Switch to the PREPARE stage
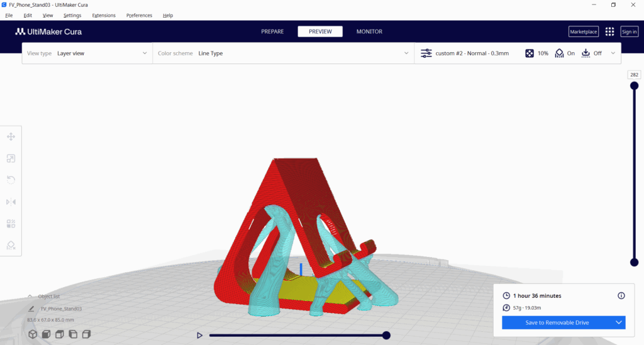644x345 pixels. click(x=272, y=31)
